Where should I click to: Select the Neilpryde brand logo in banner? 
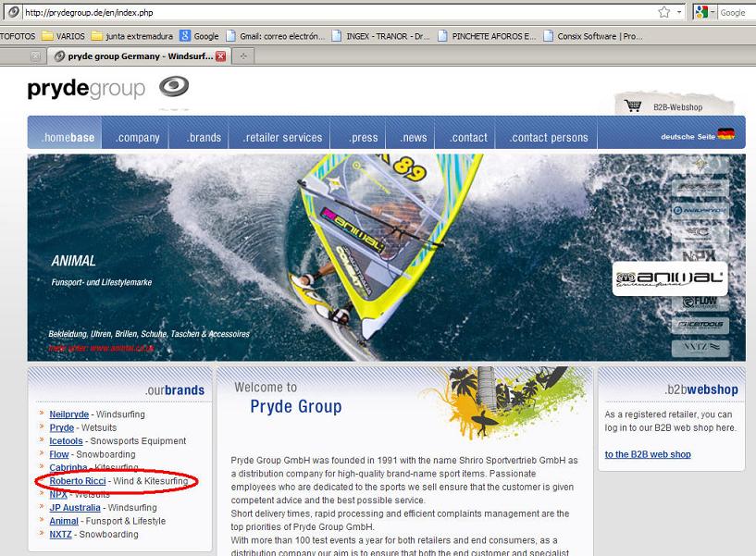pos(700,210)
